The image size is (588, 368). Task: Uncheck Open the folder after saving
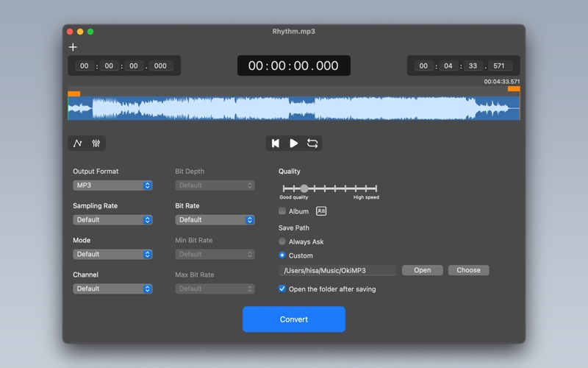282,289
